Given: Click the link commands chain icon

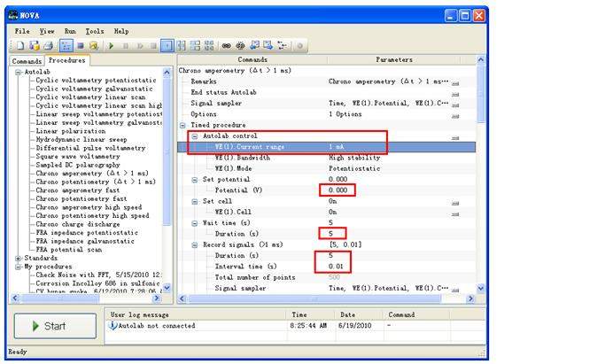Looking at the screenshot, I should click(x=226, y=46).
